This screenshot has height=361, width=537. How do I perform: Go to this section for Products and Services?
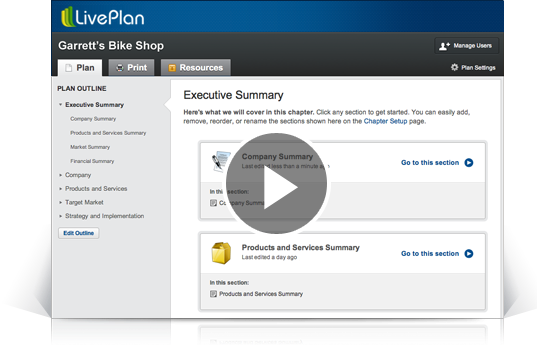pyautogui.click(x=430, y=254)
